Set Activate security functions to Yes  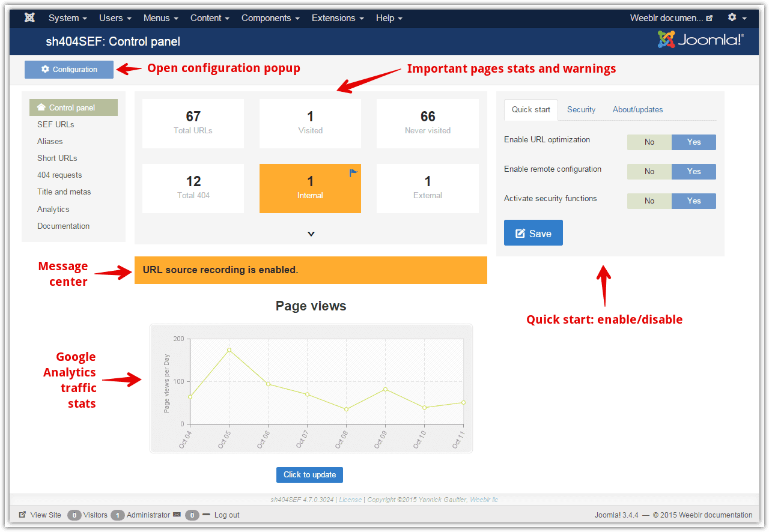click(x=694, y=201)
